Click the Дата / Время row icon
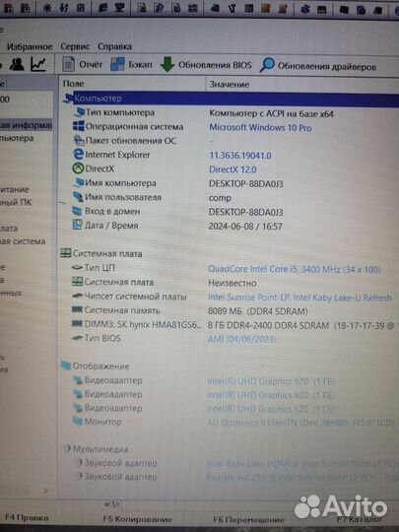 (78, 225)
